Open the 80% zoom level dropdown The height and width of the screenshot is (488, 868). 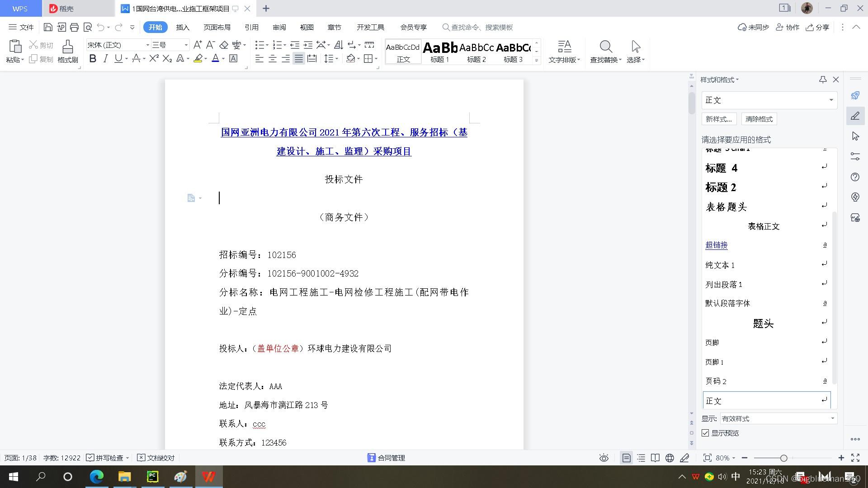coord(726,458)
